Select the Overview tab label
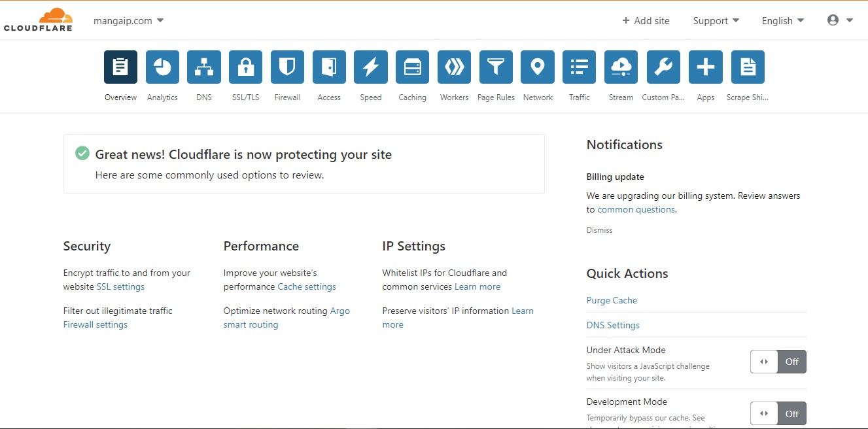 [120, 97]
